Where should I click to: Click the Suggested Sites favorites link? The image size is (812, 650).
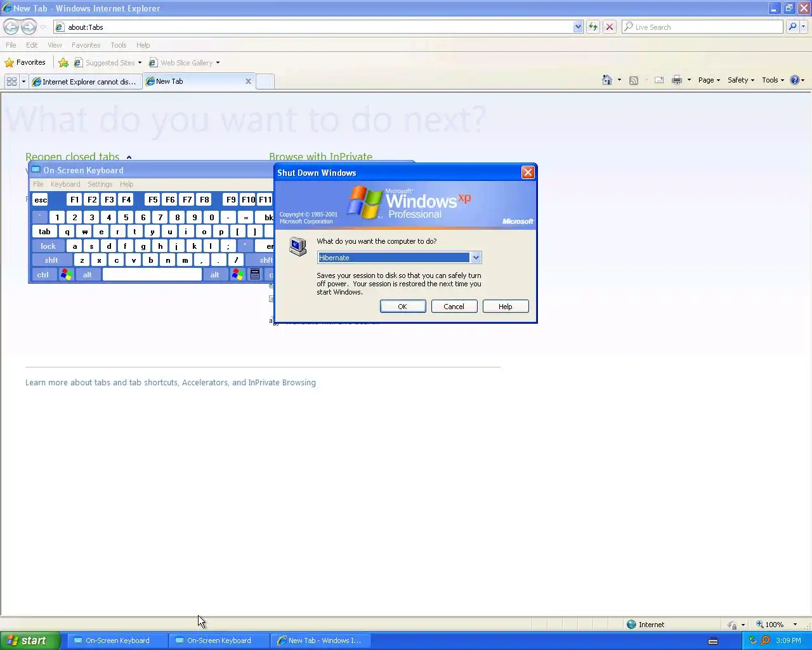(x=108, y=62)
